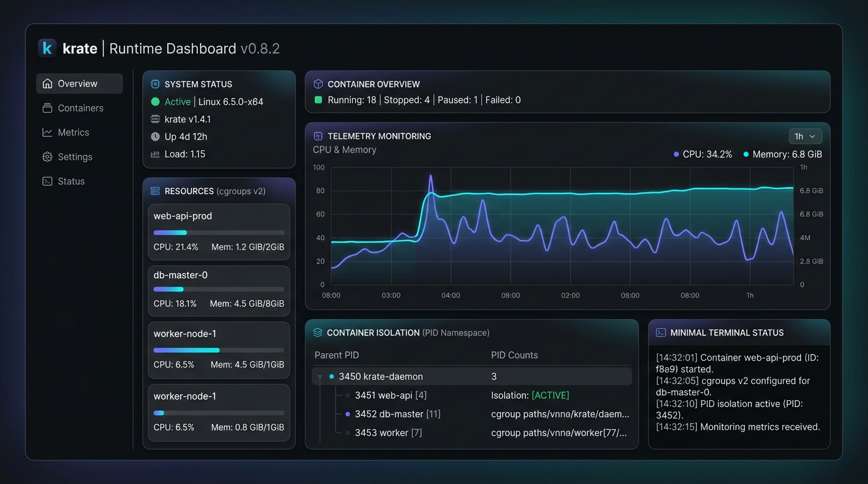Screen dimensions: 868x484
Task: Click the Container Isolation layers icon
Action: click(x=318, y=332)
